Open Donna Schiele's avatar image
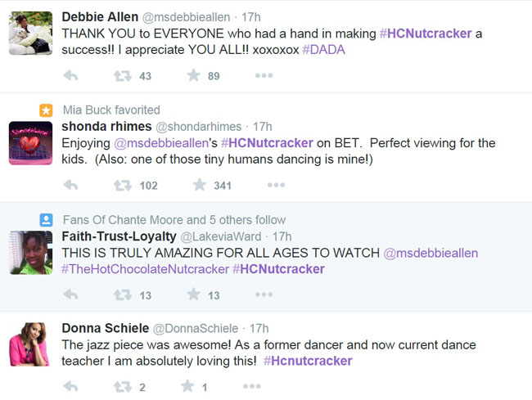This screenshot has width=532, height=400. [x=31, y=344]
